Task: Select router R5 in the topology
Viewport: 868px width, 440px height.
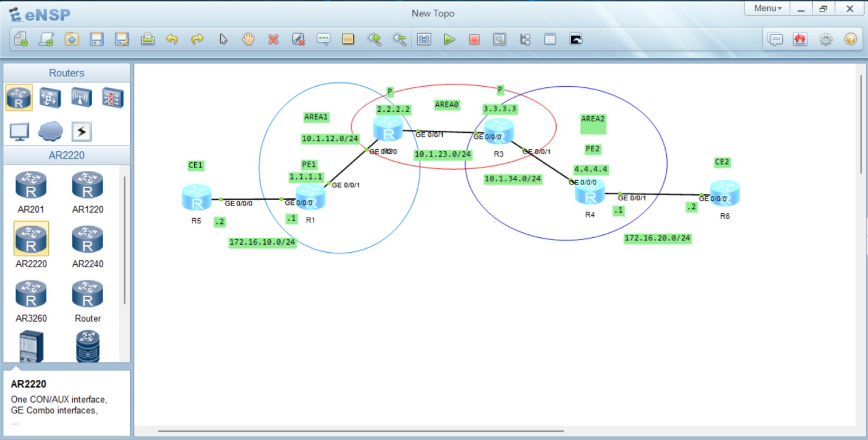Action: [196, 197]
